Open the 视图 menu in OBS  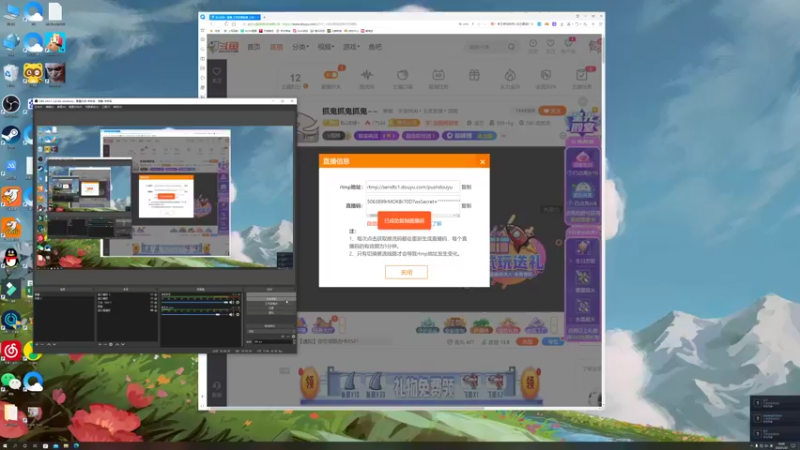[62, 107]
